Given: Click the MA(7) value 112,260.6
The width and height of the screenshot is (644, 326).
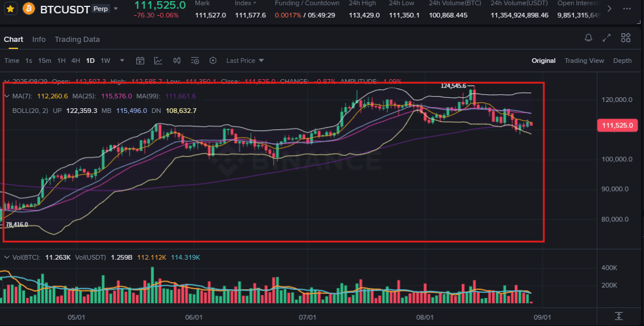Looking at the screenshot, I should click(x=52, y=96).
